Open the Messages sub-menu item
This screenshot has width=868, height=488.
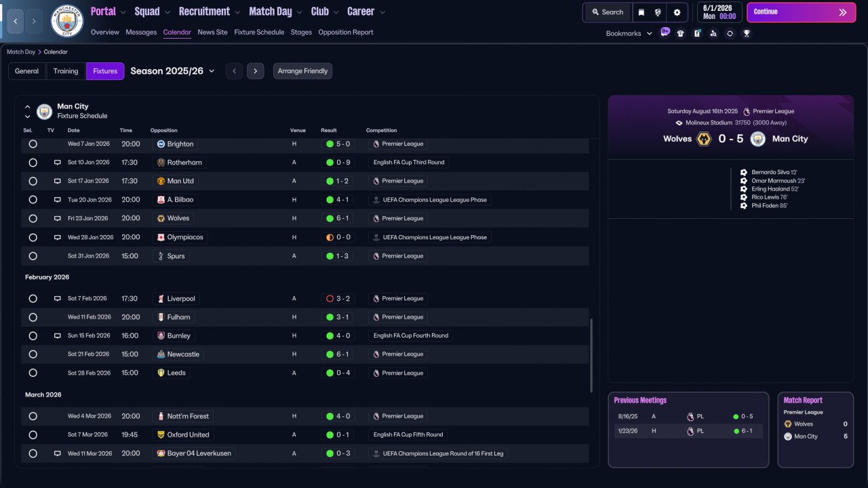coord(141,32)
